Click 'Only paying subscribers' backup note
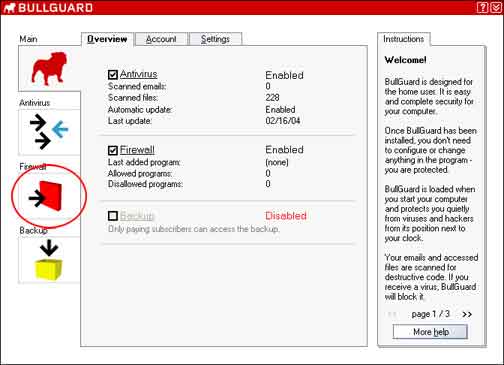 pyautogui.click(x=194, y=229)
